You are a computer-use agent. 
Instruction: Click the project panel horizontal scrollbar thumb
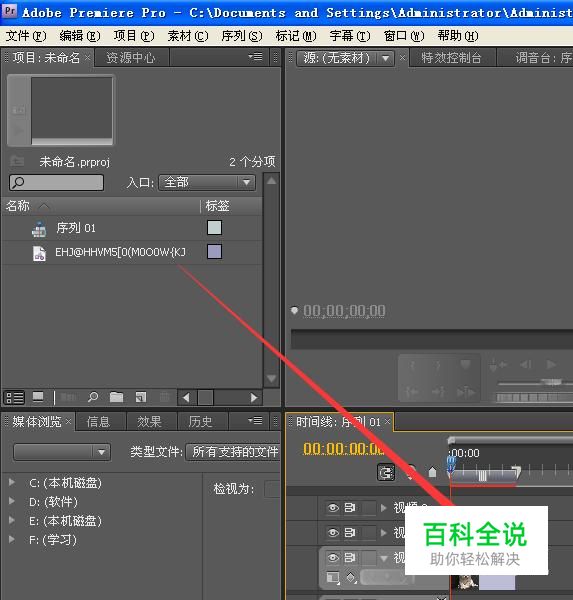click(x=205, y=398)
